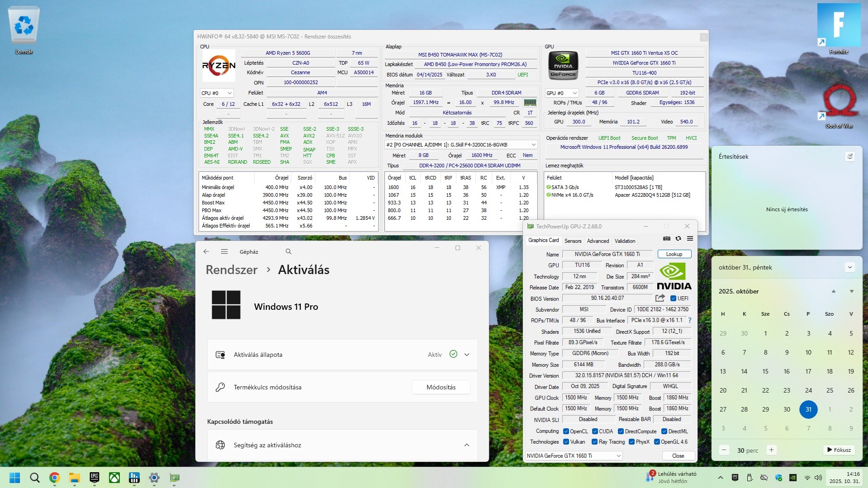Open the Settings navigation hamburger menu
868x488 pixels.
pyautogui.click(x=224, y=251)
